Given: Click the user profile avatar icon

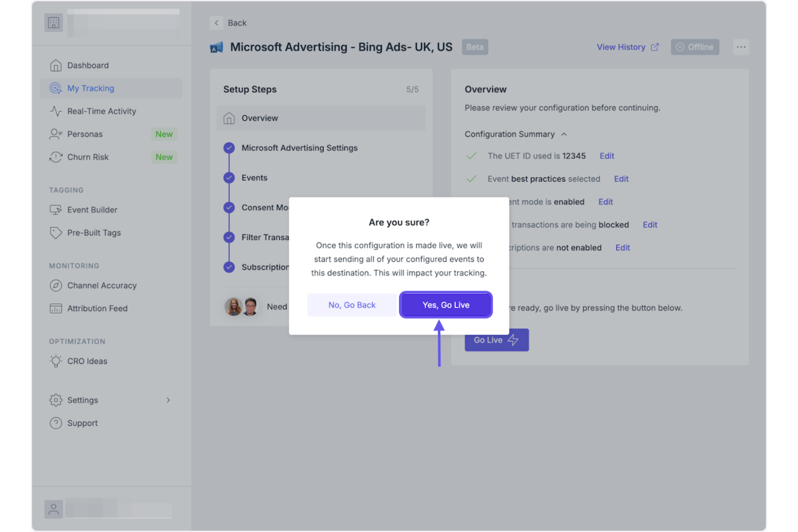Looking at the screenshot, I should coord(53,509).
